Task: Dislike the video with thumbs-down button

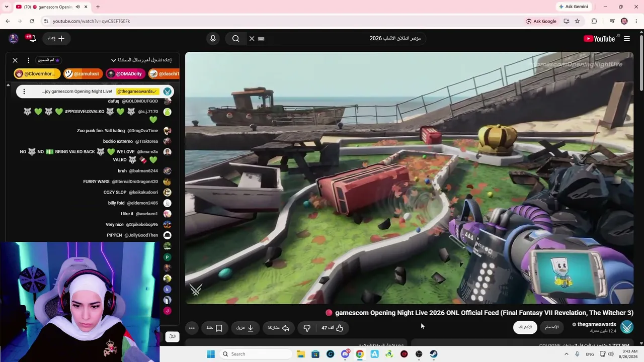Action: [x=307, y=328]
